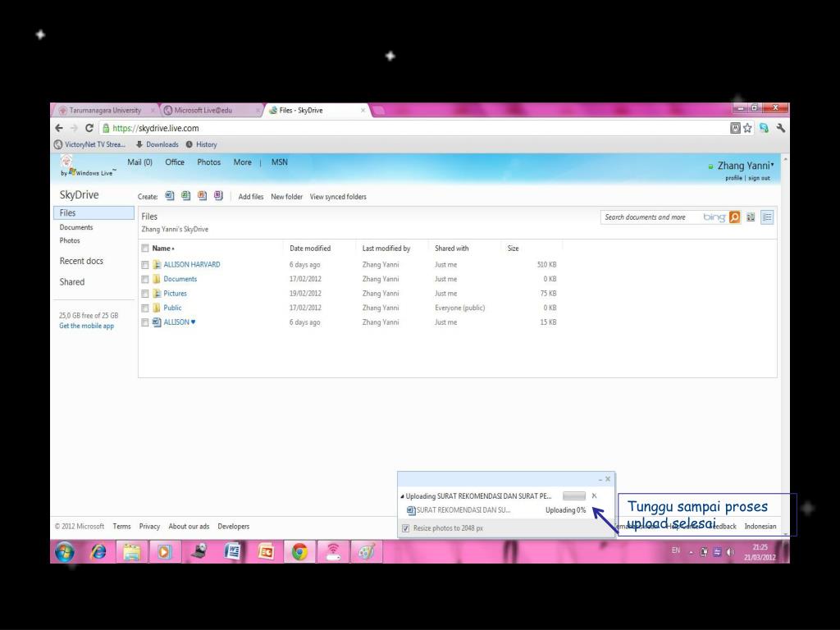Reload the SkyDrive page

(89, 128)
